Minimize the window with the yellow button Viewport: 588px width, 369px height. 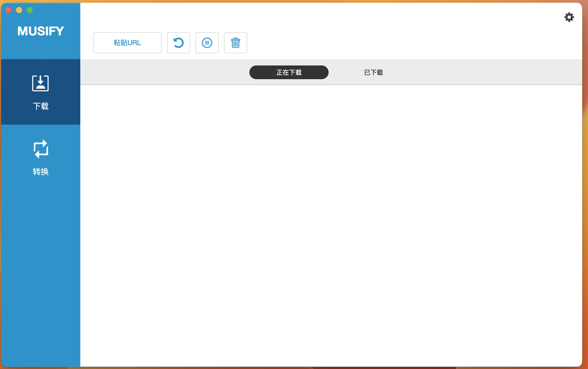pyautogui.click(x=19, y=10)
